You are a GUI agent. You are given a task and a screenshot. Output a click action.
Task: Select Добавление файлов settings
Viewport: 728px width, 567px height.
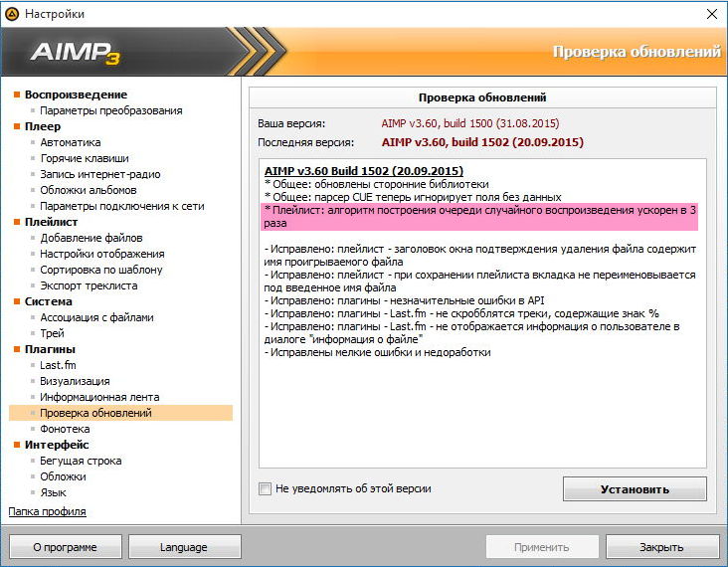91,238
